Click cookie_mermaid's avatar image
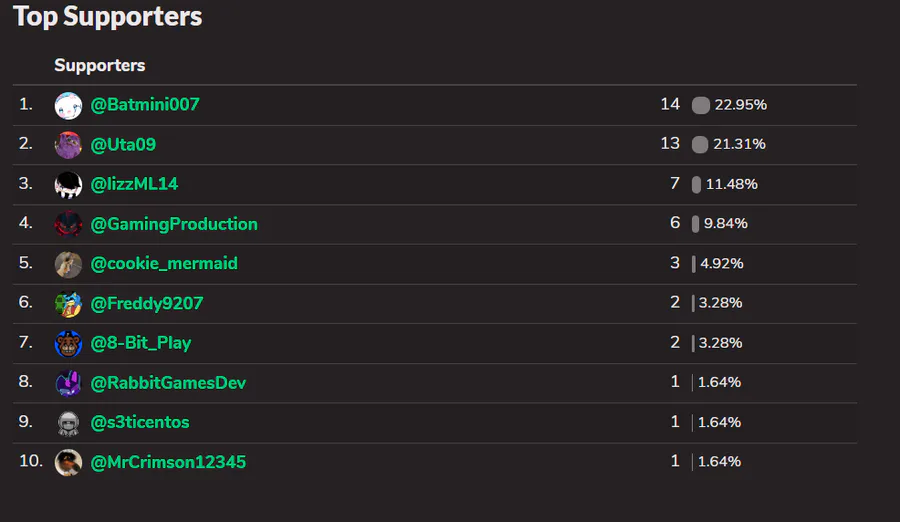 coord(68,264)
